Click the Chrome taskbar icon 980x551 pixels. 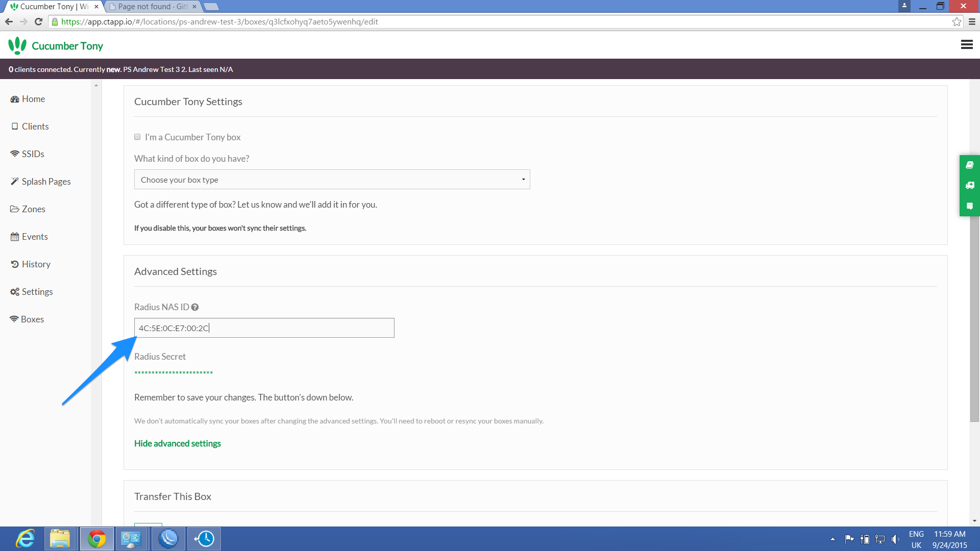[x=96, y=539]
